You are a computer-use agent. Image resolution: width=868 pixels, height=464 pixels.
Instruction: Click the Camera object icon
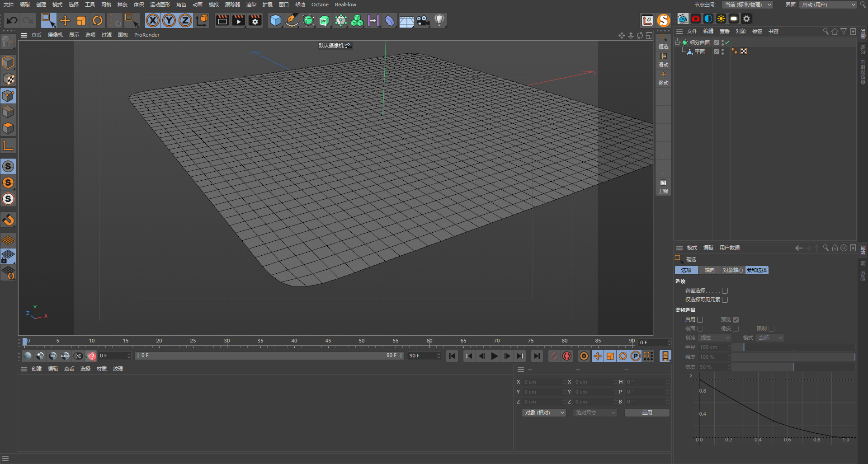tap(423, 20)
